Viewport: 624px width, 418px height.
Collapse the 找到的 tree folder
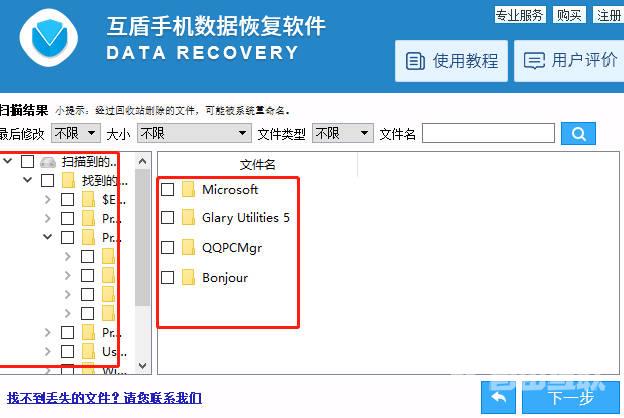[x=27, y=180]
